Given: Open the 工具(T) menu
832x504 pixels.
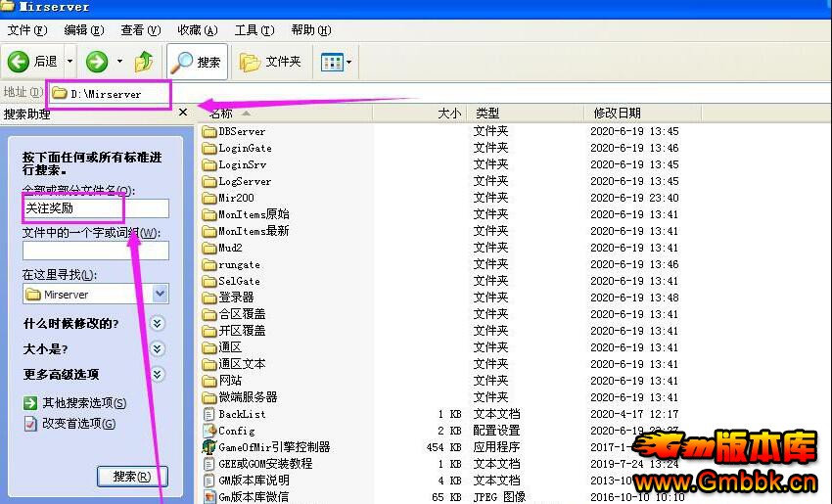Looking at the screenshot, I should pyautogui.click(x=253, y=30).
